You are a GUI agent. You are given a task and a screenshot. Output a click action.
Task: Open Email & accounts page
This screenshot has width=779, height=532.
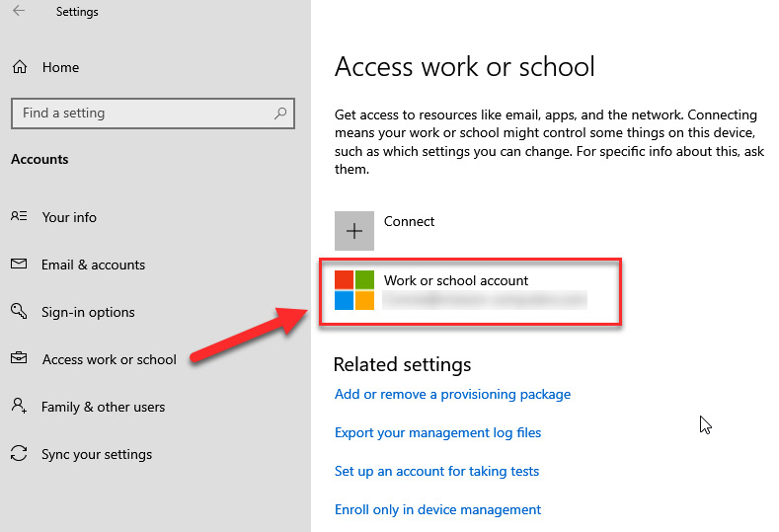[94, 265]
